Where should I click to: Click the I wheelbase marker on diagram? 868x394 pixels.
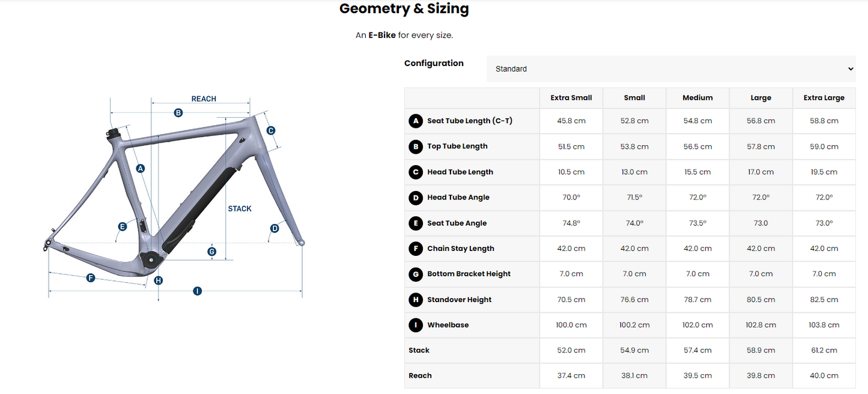(197, 291)
